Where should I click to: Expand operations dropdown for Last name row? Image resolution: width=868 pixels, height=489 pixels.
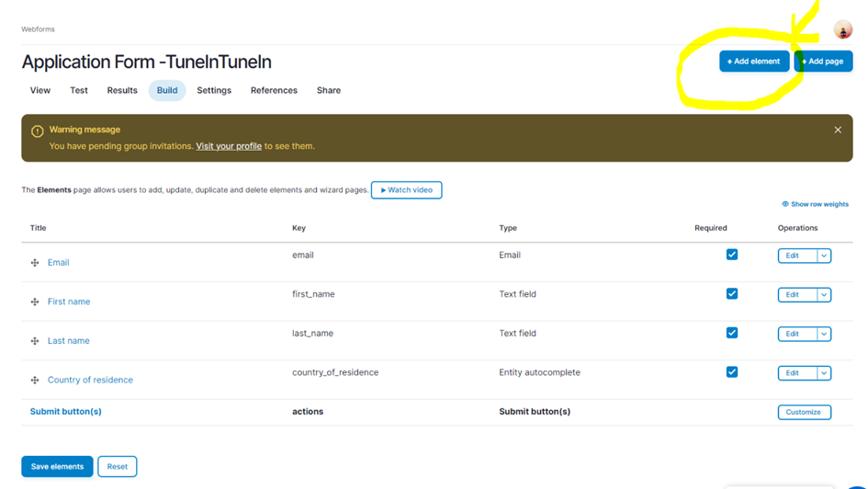(824, 334)
